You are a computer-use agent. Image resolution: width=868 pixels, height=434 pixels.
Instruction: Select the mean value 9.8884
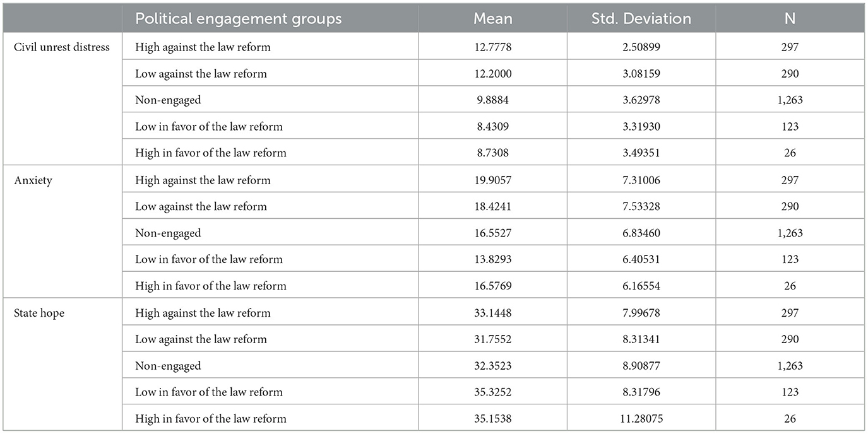[493, 100]
